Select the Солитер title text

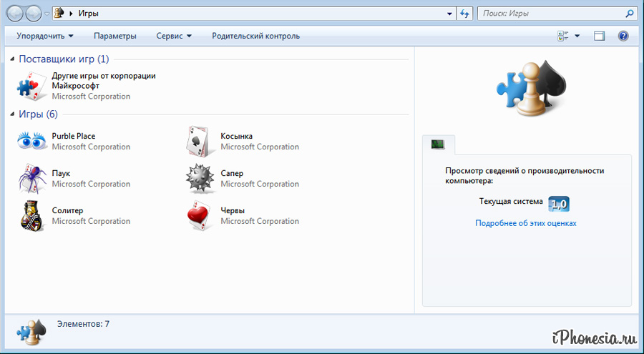coord(68,210)
